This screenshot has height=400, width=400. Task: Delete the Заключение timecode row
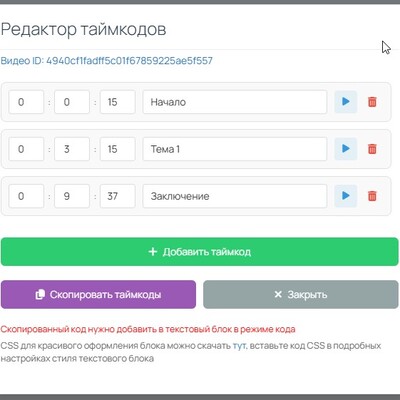click(x=372, y=196)
